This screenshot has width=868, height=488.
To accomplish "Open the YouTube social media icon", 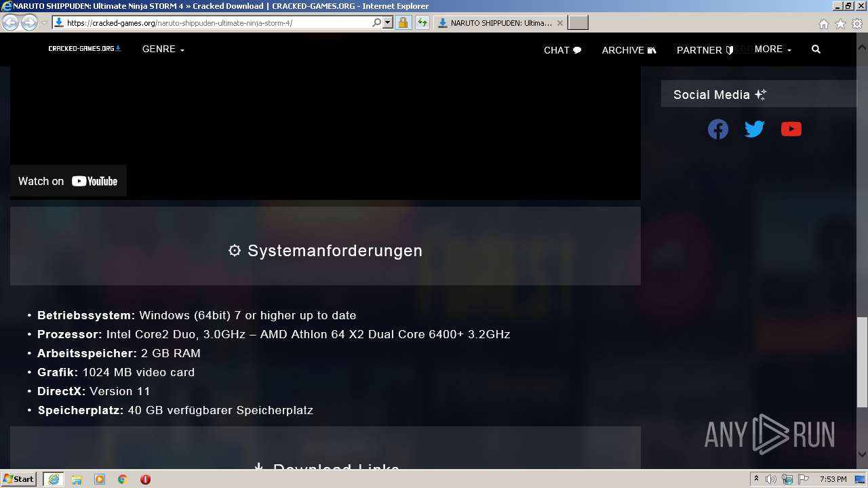I will pyautogui.click(x=791, y=129).
